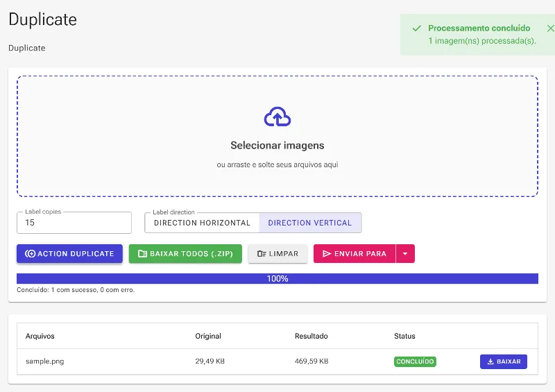Click the Arquivos column header

40,336
